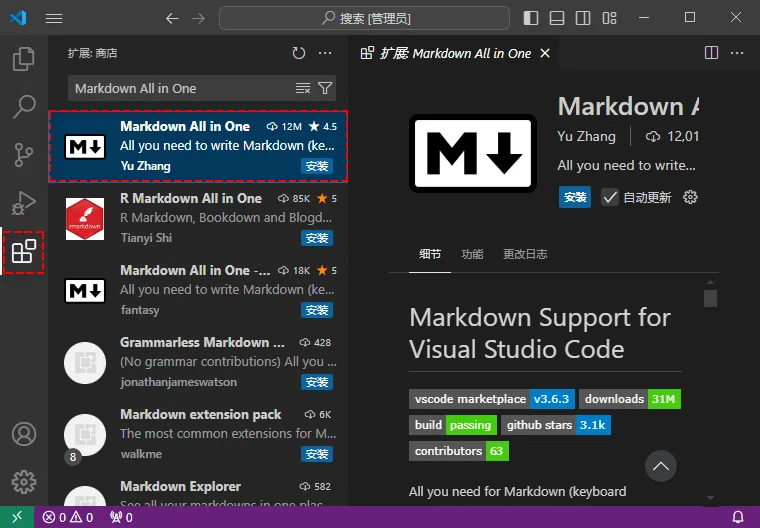This screenshot has width=760, height=528.
Task: Open the extensions view more actions menu
Action: click(325, 53)
